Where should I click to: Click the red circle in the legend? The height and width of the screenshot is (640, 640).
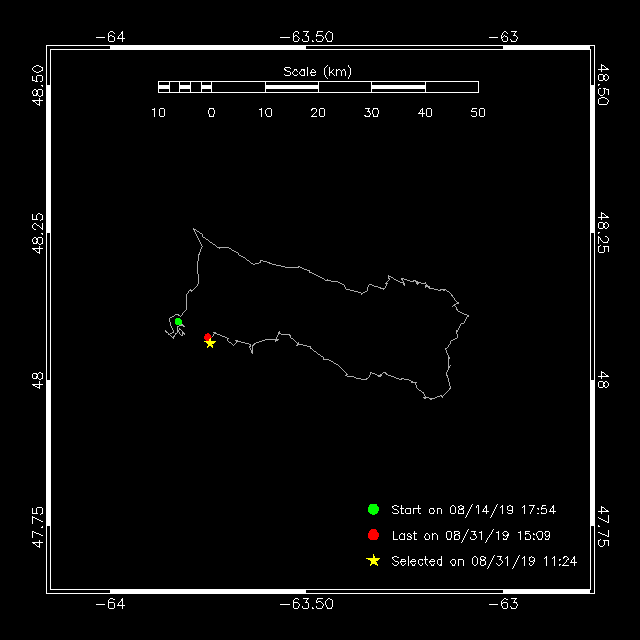tap(373, 535)
